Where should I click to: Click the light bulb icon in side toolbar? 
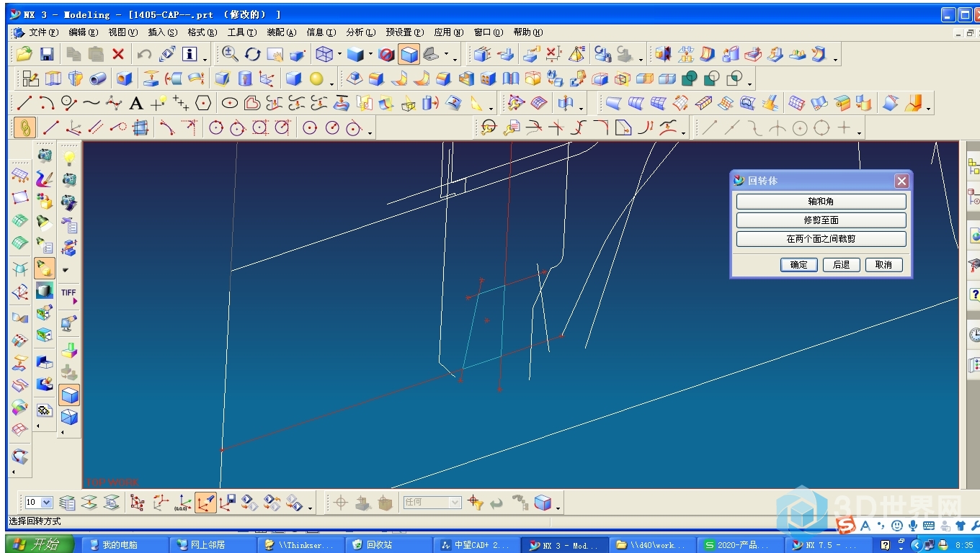(x=69, y=157)
